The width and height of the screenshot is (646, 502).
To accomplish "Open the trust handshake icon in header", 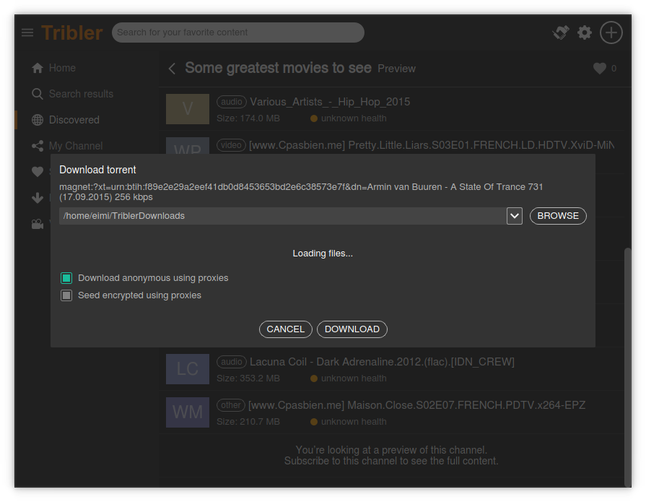I will (561, 33).
